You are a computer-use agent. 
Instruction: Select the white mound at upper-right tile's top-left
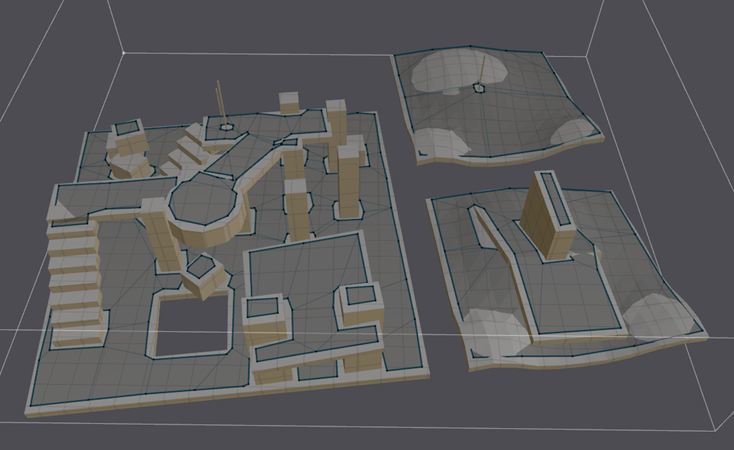click(x=436, y=72)
